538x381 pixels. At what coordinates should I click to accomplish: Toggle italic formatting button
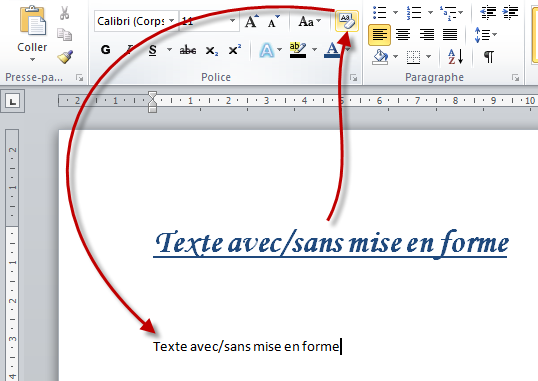130,50
